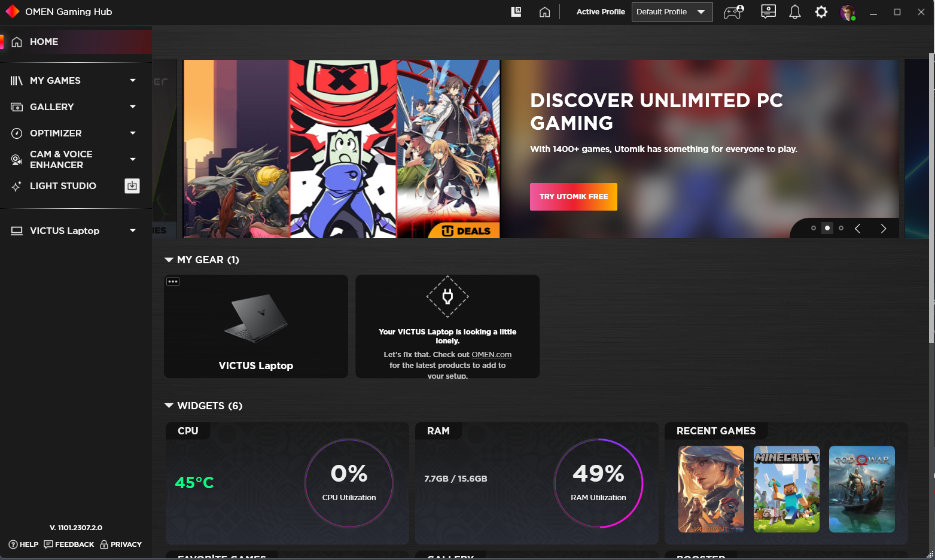The image size is (935, 560).
Task: Click the RAM Utilization gauge
Action: [599, 483]
